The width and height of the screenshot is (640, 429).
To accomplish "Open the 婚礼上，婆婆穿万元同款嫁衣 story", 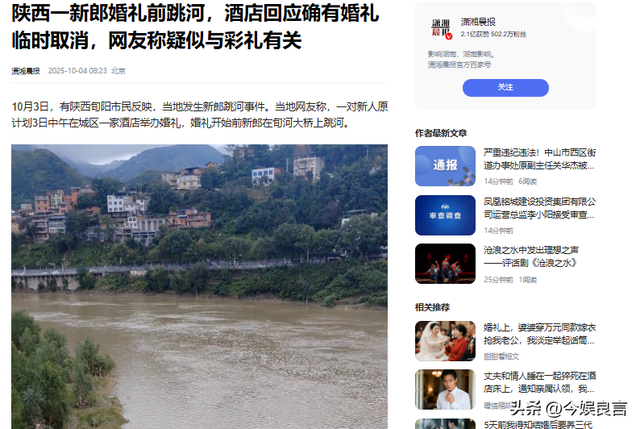I will coord(540,333).
